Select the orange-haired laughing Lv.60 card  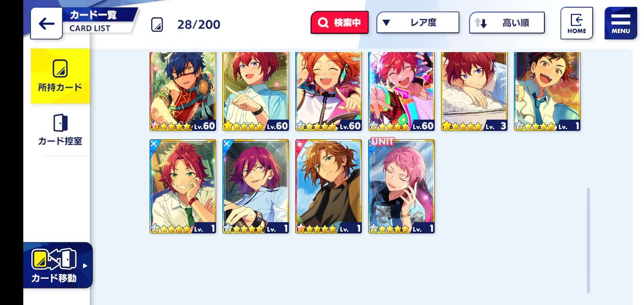(328, 91)
